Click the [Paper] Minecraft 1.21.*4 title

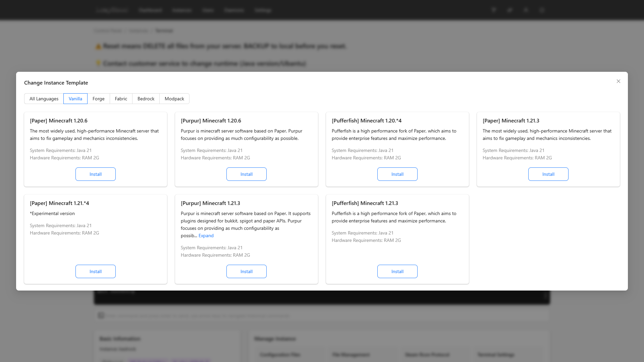coord(59,203)
